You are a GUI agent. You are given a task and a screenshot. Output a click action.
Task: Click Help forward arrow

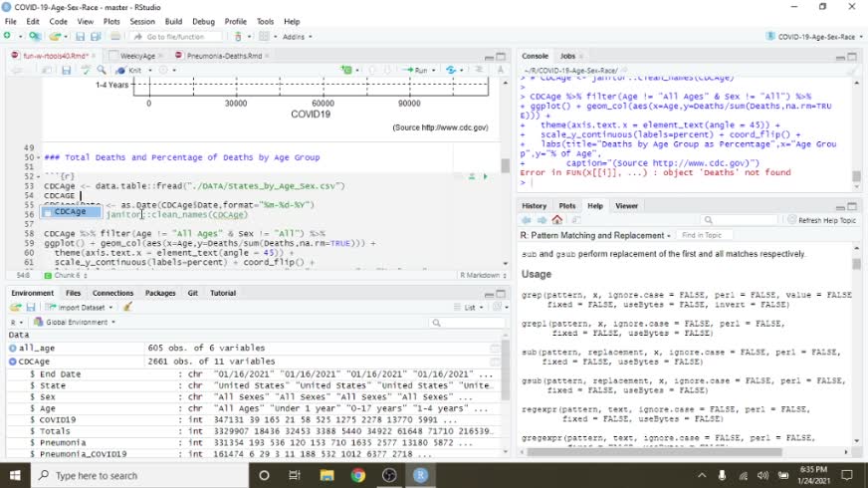click(x=542, y=220)
